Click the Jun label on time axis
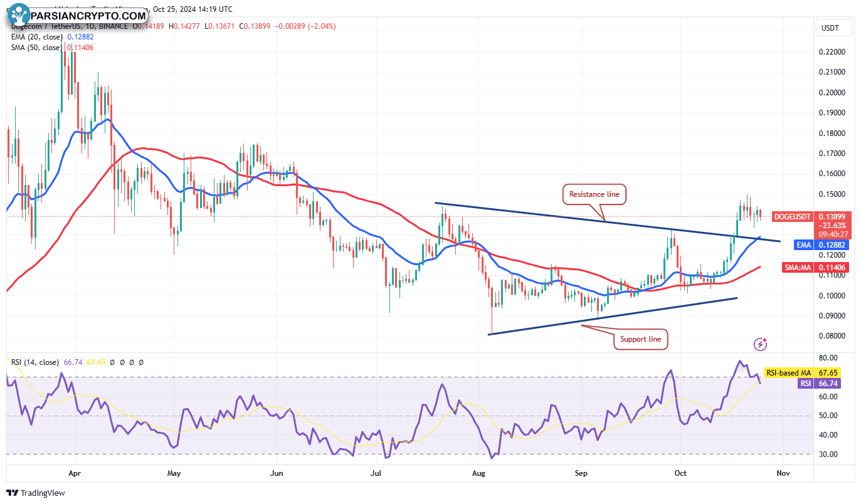 pos(276,473)
